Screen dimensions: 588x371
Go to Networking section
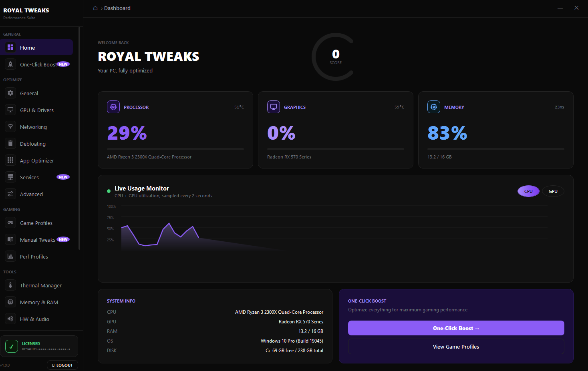(x=37, y=126)
